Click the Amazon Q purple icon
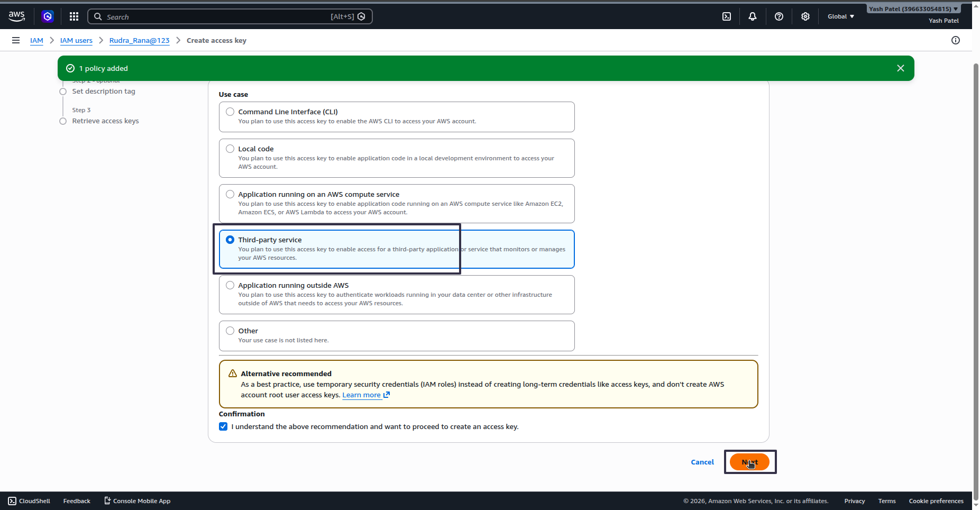The image size is (980, 510). (x=48, y=16)
